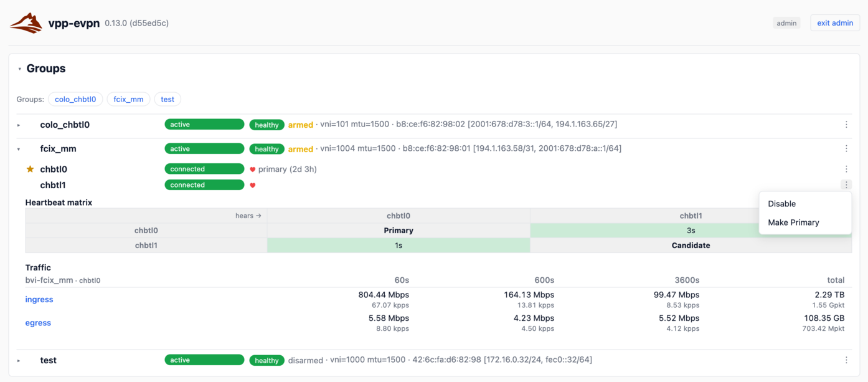Click the healthy badge for colo_chbtl0
Viewport: 868px width, 382px height.
tap(267, 125)
